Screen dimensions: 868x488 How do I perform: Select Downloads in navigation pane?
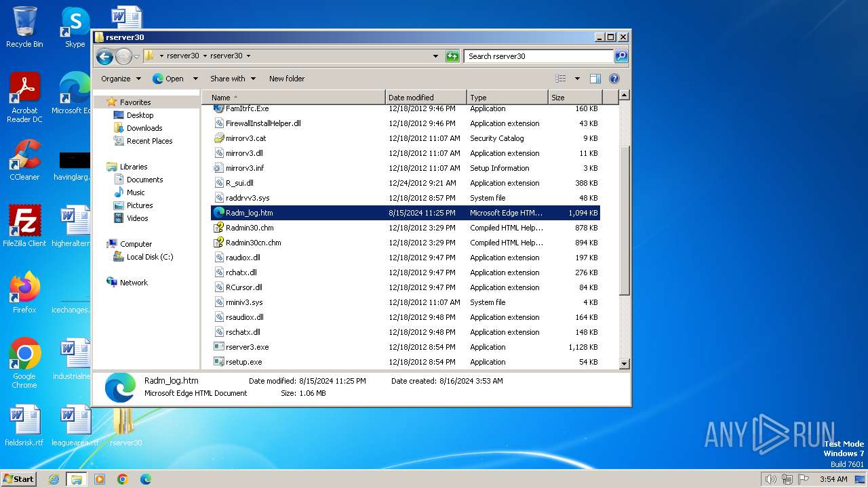point(144,128)
